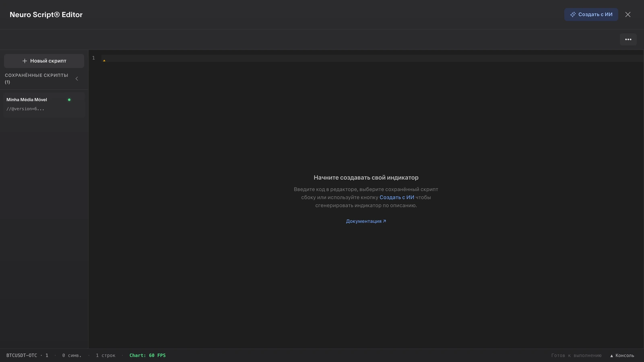This screenshot has height=362, width=644.
Task: Click the heading 'Начните создавать свой индикатор'
Action: [x=366, y=178]
